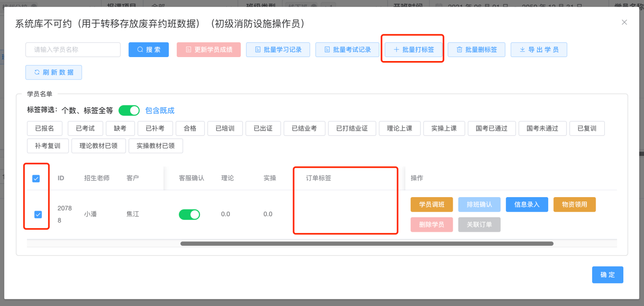This screenshot has width=644, height=306.
Task: Click 刷新数据 refresh button
Action: [54, 72]
